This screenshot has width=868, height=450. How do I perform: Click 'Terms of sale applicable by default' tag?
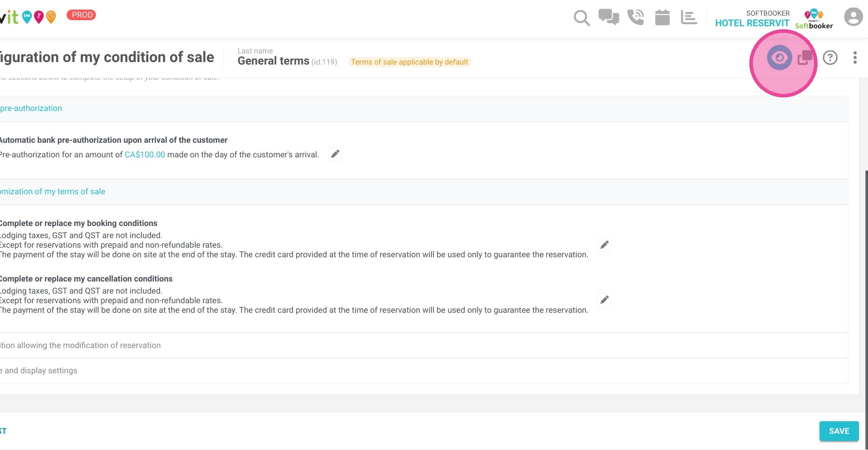coord(410,62)
